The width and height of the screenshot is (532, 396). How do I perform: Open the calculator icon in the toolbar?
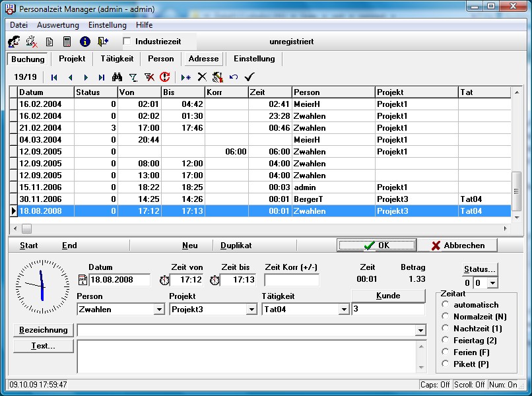tap(67, 42)
